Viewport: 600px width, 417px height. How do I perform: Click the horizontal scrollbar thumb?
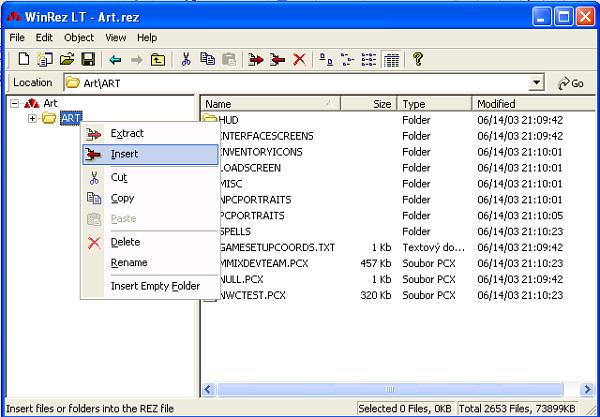point(390,389)
